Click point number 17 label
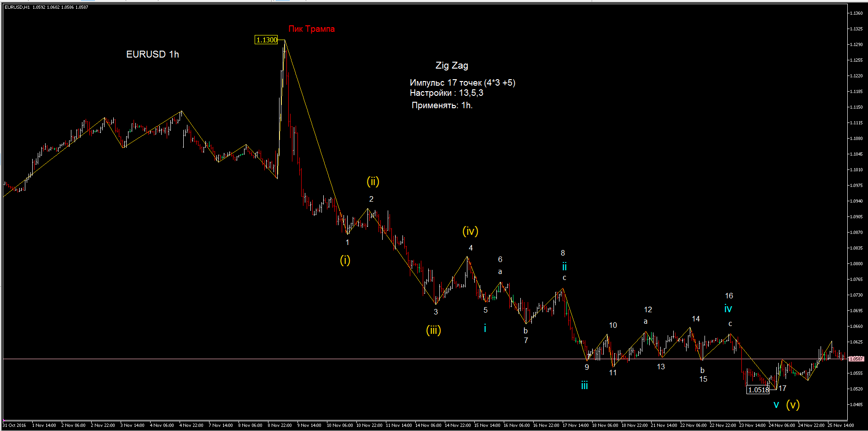Image resolution: width=868 pixels, height=431 pixels. click(x=782, y=388)
